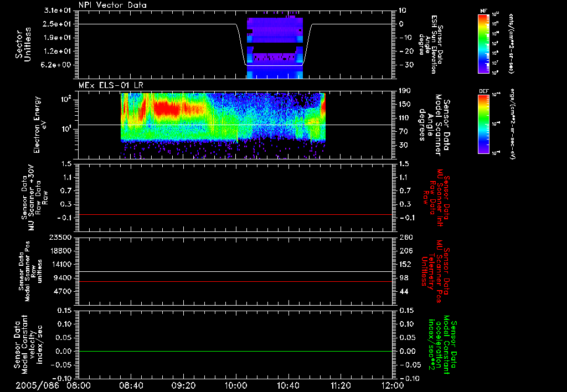Click the "Sector Unitless" axis title

click(x=23, y=44)
